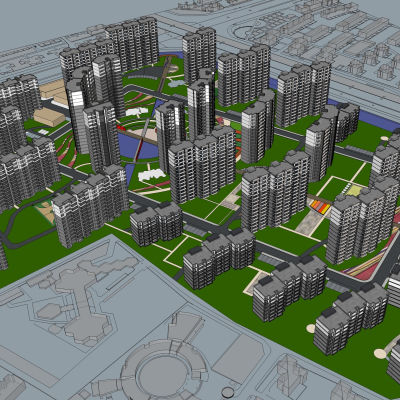Click the tan low-rise building on the left
This screenshot has width=400, height=400.
(49, 116)
